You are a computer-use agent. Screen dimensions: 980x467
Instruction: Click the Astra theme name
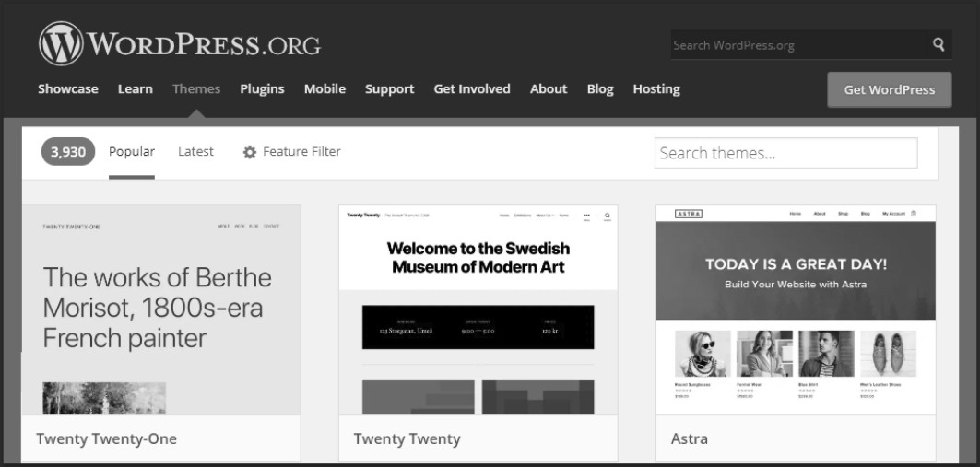pos(690,438)
